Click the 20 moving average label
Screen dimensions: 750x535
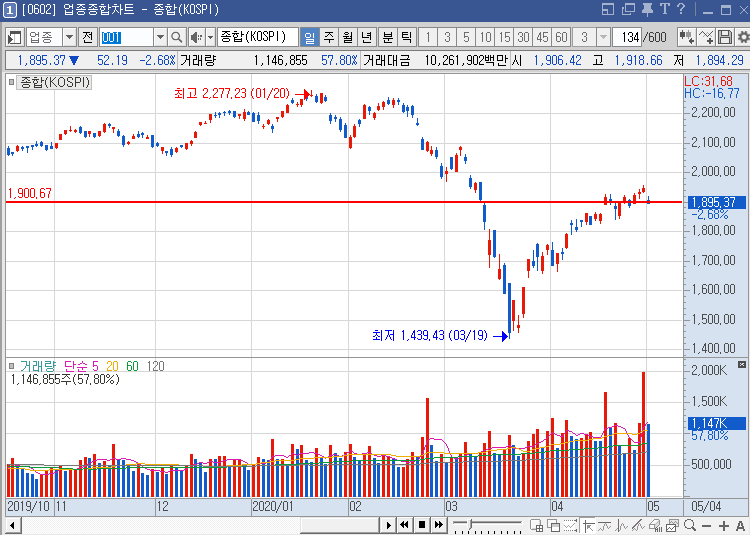(x=112, y=366)
